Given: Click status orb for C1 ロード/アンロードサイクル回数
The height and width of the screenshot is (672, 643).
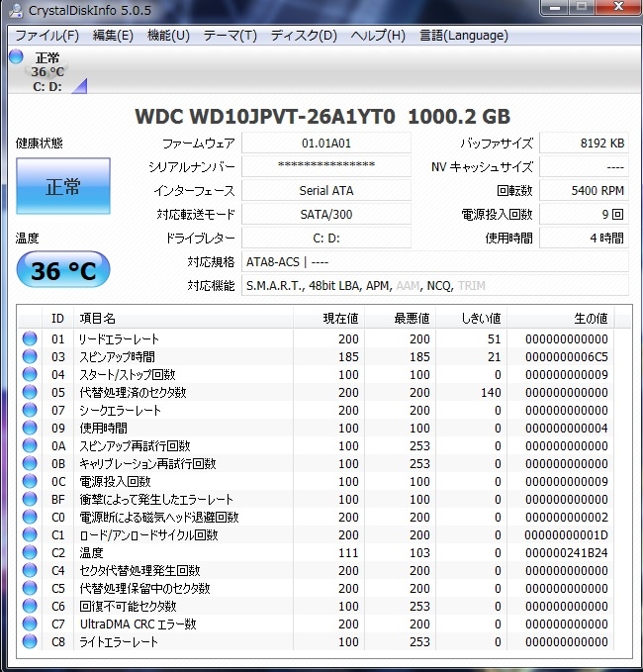Looking at the screenshot, I should (30, 534).
